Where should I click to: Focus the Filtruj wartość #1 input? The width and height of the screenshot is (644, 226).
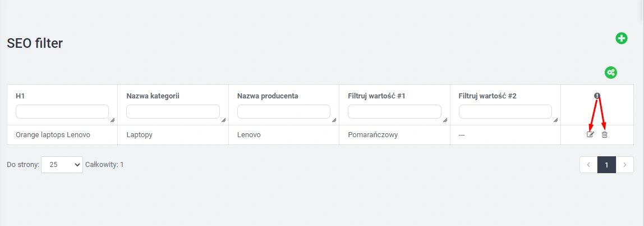(x=394, y=111)
